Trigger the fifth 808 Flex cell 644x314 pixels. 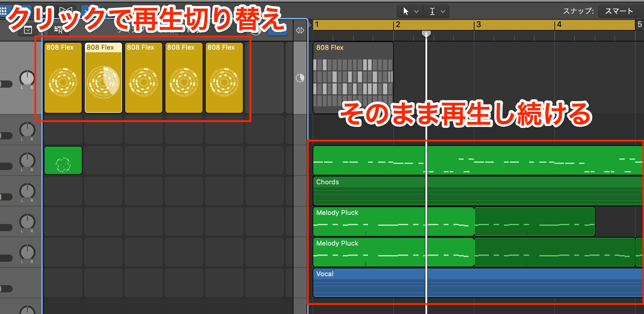224,78
